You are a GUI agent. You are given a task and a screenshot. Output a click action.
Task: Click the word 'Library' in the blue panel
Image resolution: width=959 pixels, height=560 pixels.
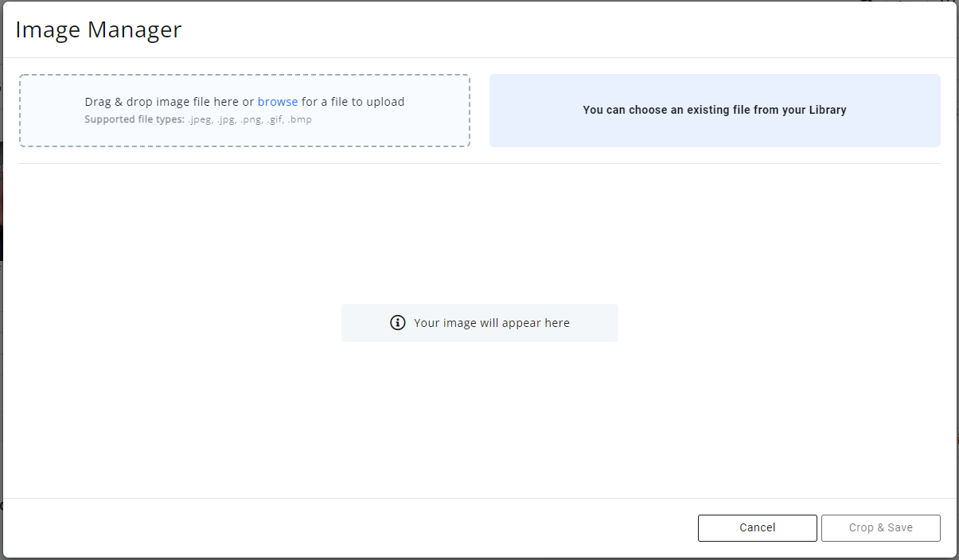(x=825, y=111)
